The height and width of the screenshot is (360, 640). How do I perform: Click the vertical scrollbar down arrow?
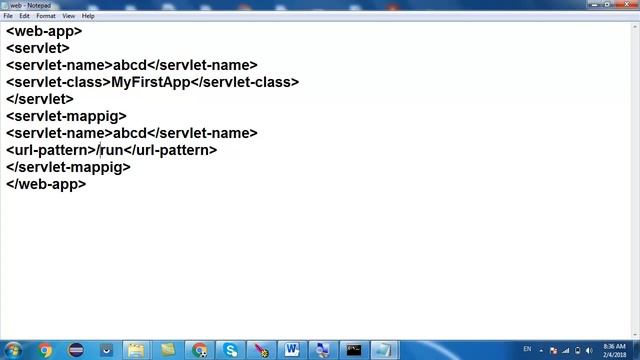click(635, 335)
